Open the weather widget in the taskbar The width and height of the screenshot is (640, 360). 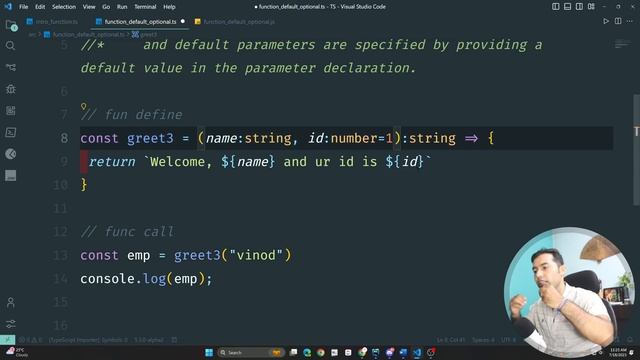tap(16, 352)
